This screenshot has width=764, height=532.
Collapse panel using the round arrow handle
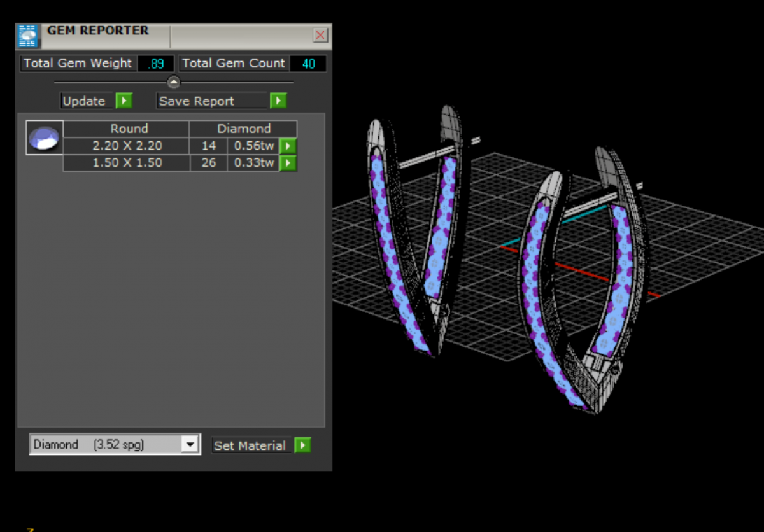click(174, 82)
